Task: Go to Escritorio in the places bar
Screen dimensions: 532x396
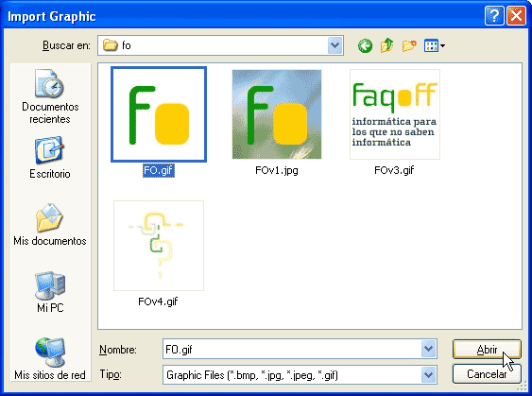Action: coord(49,158)
